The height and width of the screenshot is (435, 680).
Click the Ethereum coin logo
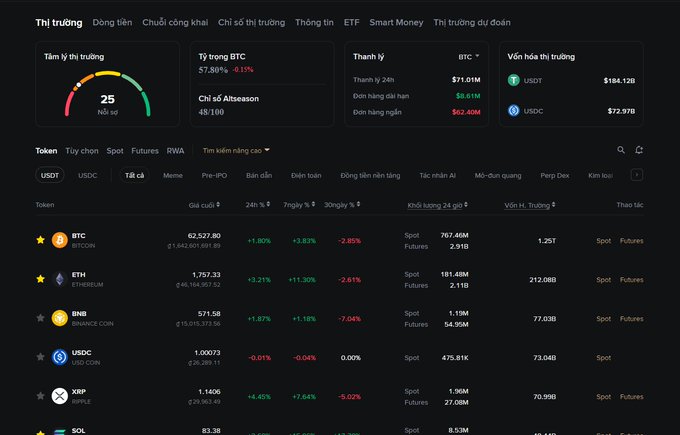coord(60,279)
